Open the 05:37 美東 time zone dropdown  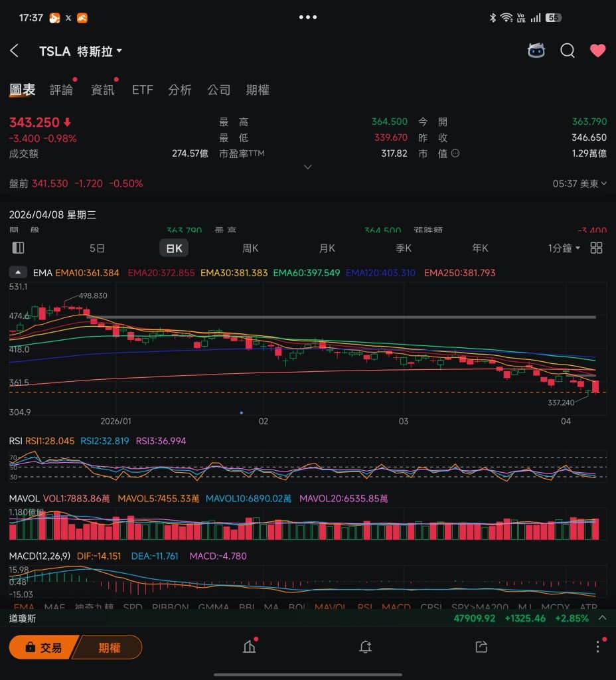[579, 184]
